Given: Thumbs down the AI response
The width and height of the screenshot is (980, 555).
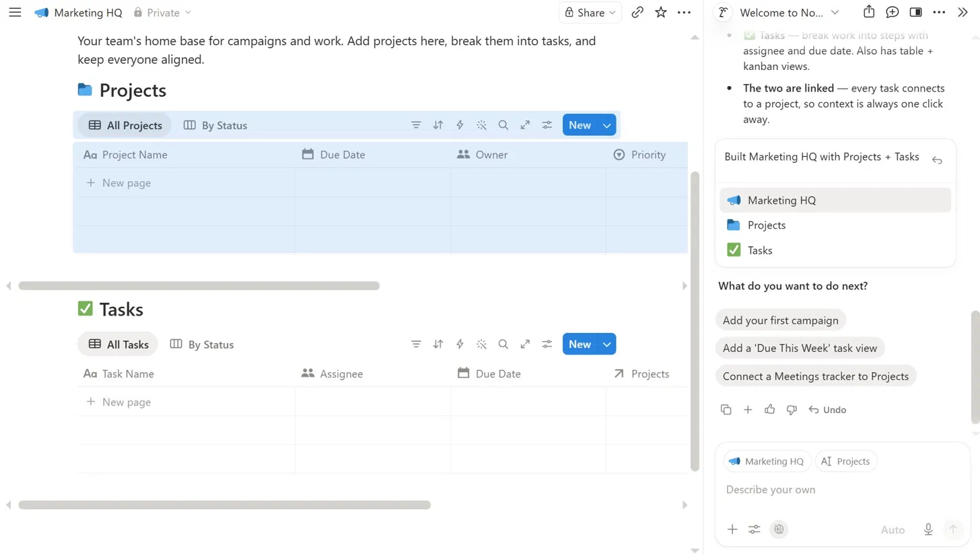Looking at the screenshot, I should click(792, 410).
